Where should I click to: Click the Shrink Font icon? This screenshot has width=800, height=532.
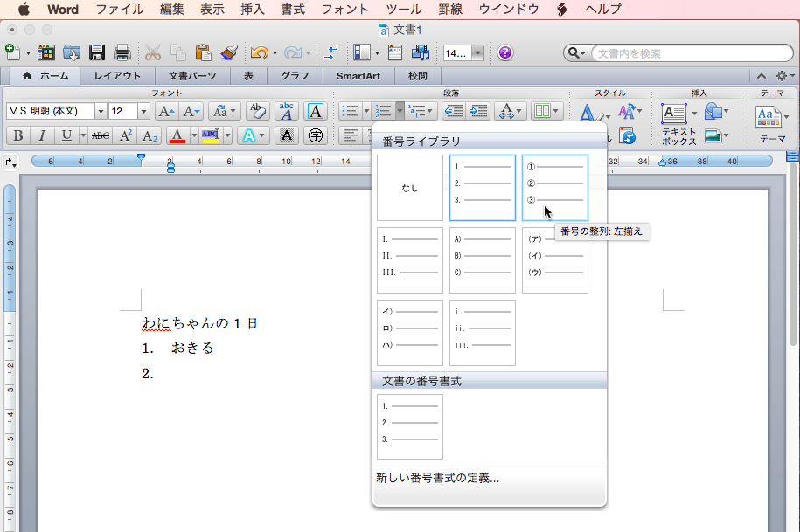[x=191, y=111]
